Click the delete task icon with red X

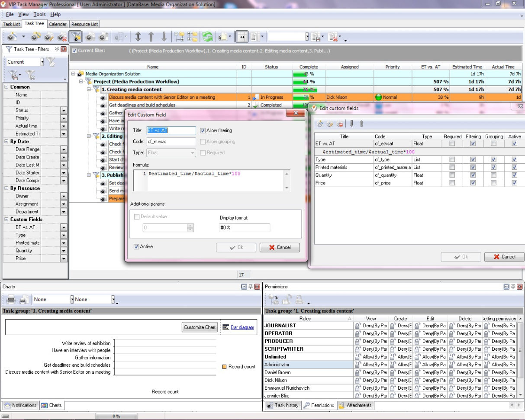61,36
